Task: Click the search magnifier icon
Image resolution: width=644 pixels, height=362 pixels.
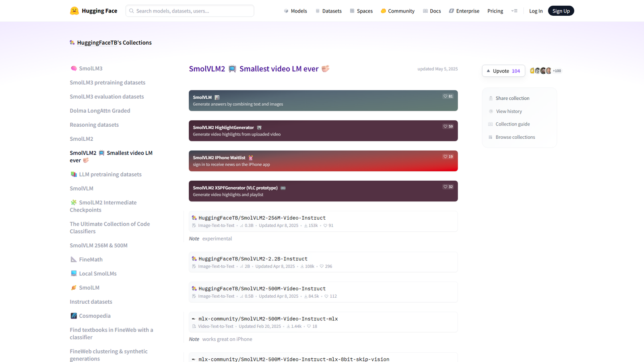Action: 131,10
